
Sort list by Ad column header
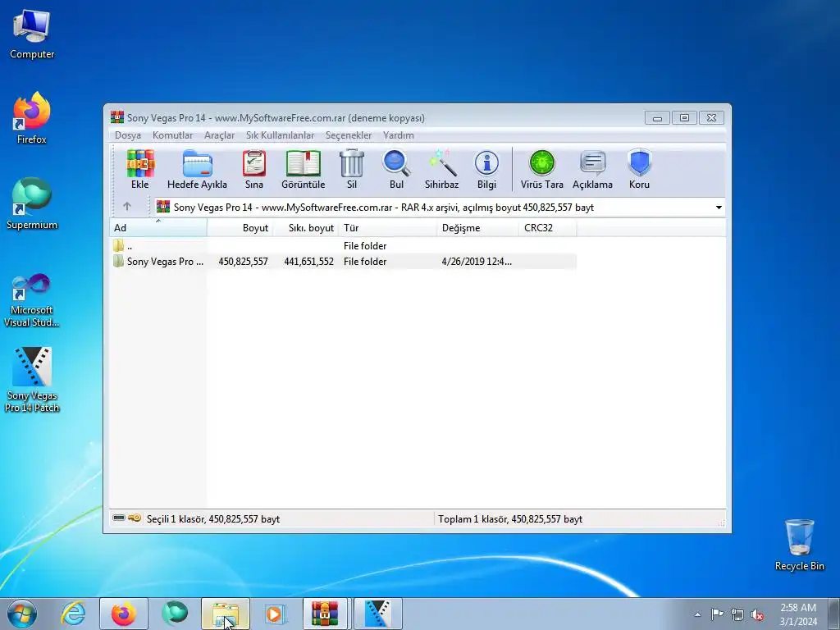coord(158,228)
